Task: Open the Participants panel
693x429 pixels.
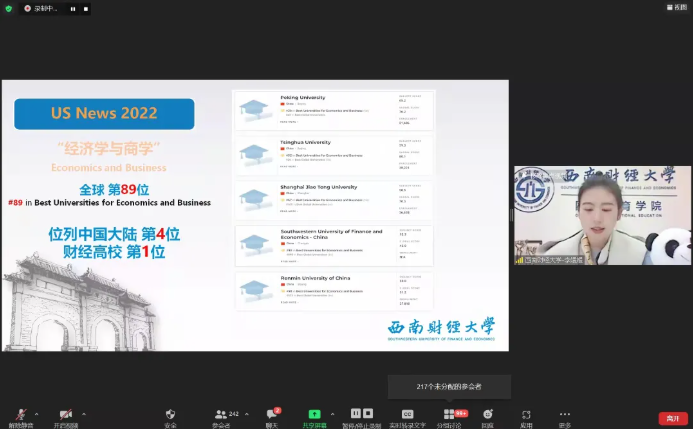Action: click(x=220, y=415)
